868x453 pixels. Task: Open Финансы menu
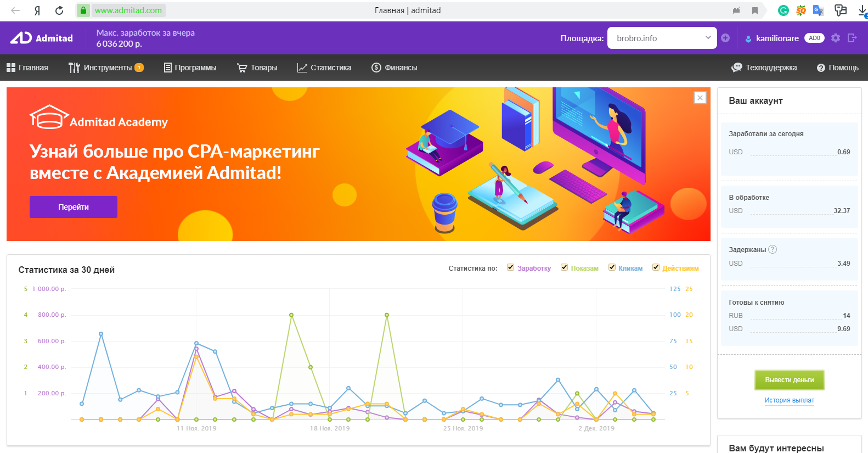click(394, 68)
